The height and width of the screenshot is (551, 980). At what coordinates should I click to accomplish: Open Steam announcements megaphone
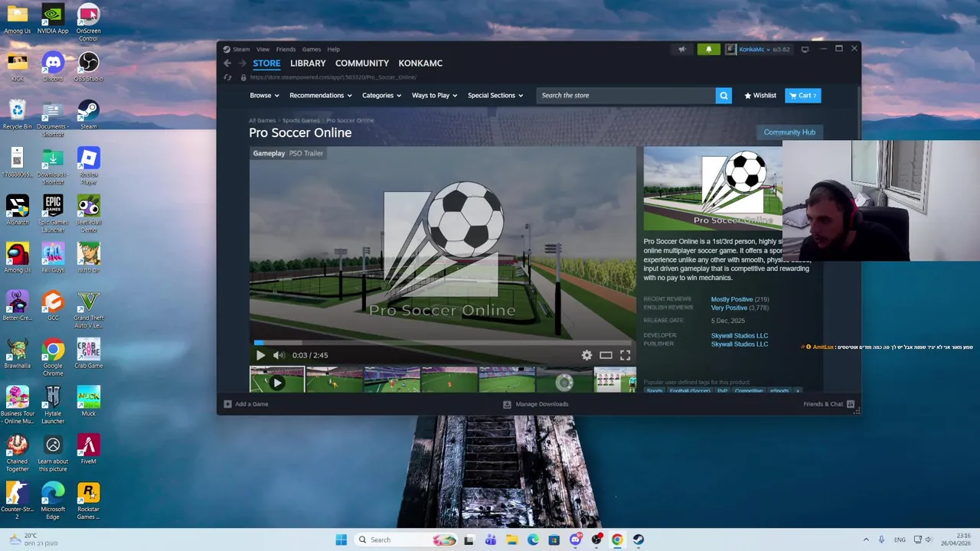[x=681, y=50]
